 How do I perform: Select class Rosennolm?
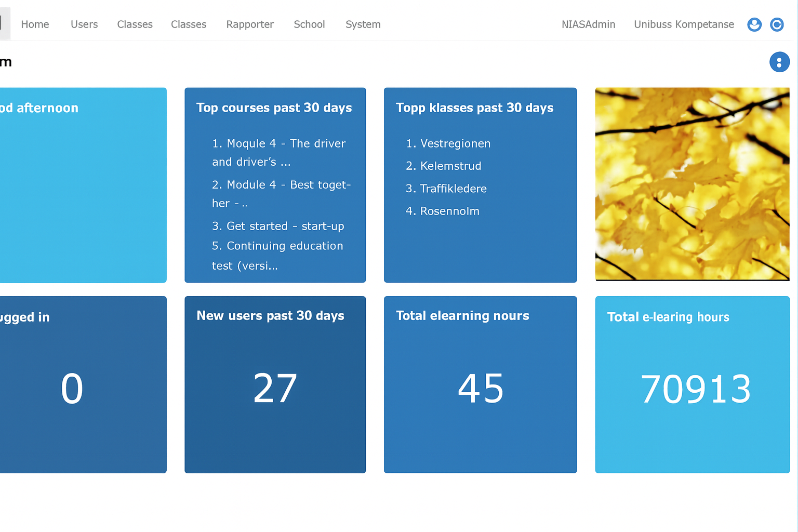click(443, 211)
